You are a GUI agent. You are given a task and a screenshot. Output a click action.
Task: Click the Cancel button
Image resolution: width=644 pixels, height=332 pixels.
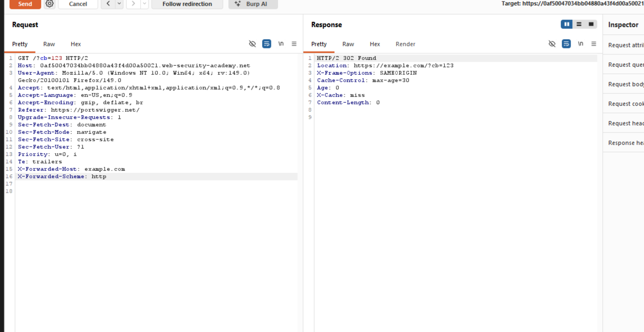pyautogui.click(x=78, y=4)
